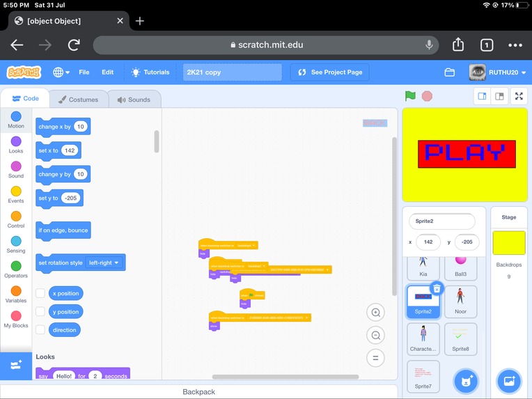Edit the sprite y value -205
Image resolution: width=532 pixels, height=399 pixels.
point(467,242)
